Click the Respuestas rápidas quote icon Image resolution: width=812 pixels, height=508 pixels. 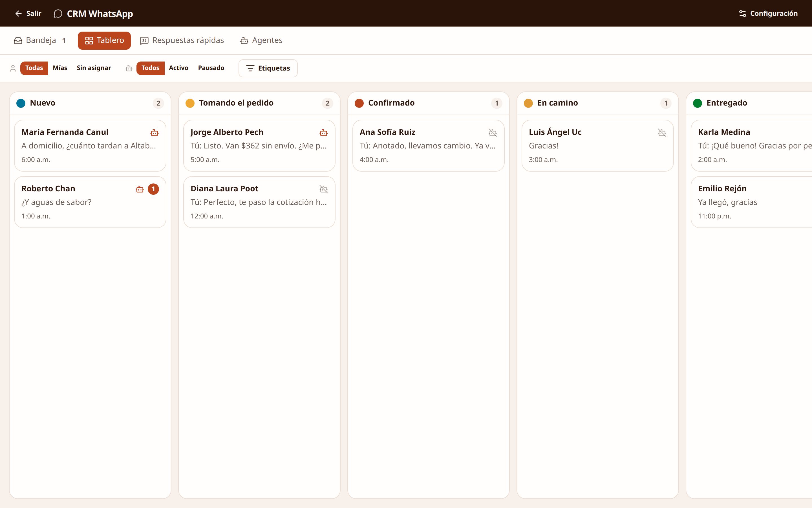pyautogui.click(x=144, y=41)
